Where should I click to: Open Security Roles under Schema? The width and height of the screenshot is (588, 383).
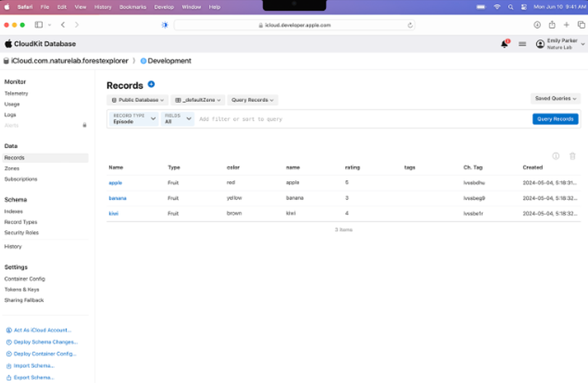pyautogui.click(x=21, y=232)
